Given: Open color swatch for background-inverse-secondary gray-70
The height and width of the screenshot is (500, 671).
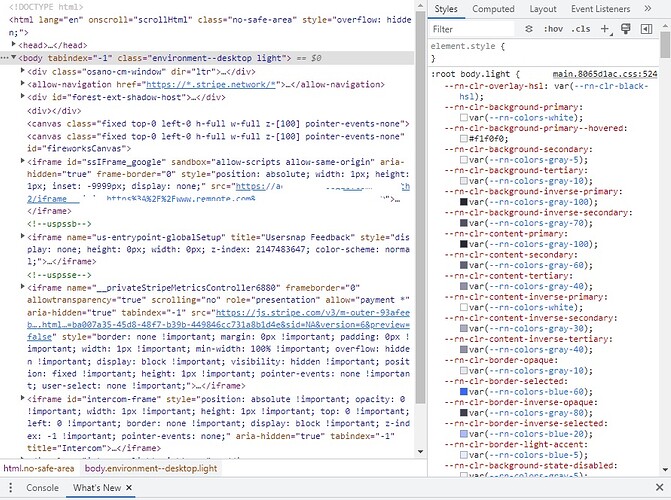Looking at the screenshot, I should pyautogui.click(x=463, y=223).
